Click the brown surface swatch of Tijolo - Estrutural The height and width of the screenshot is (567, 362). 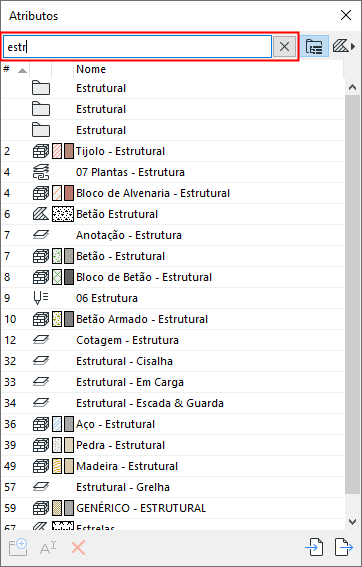coord(69,151)
